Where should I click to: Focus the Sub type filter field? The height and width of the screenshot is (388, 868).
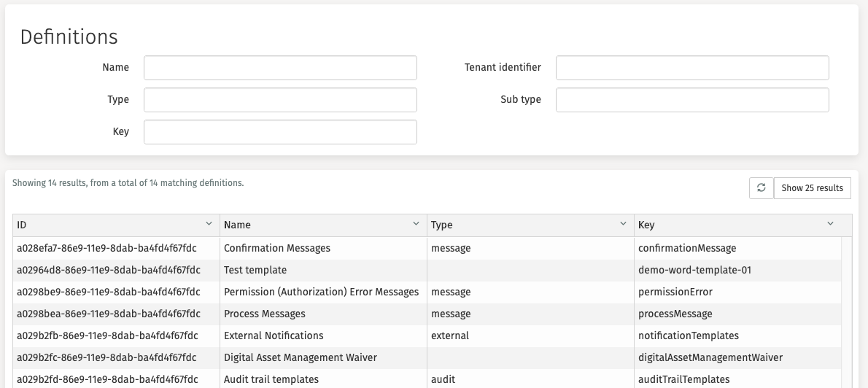click(x=692, y=100)
